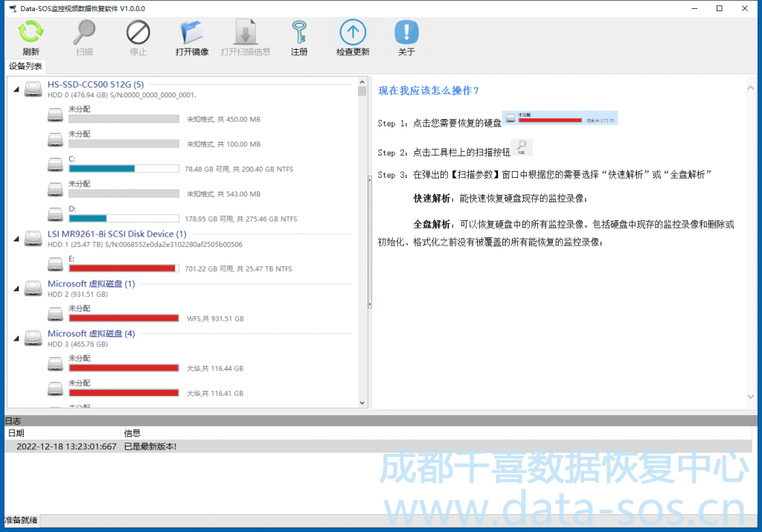Screen dimensions: 762x532
Task: Select the C: partition entry
Action: tap(123, 164)
